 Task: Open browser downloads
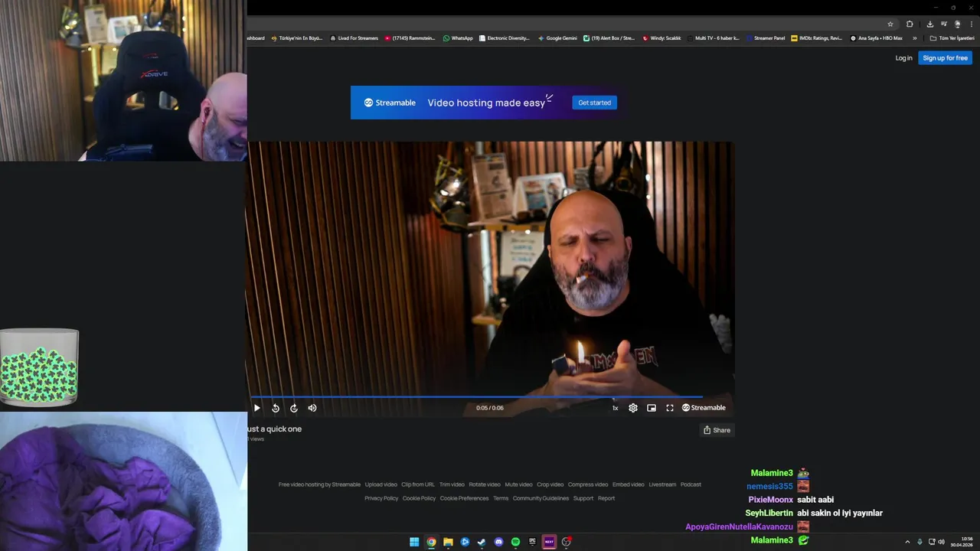click(930, 24)
